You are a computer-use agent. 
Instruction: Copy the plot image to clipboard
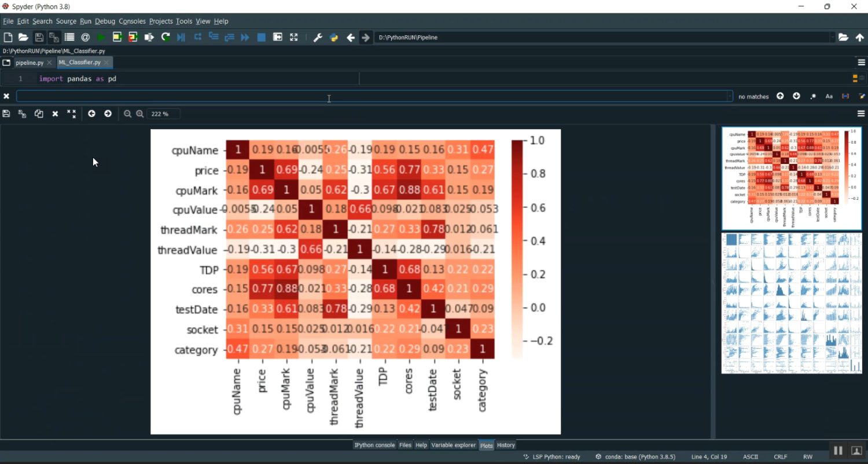point(39,114)
